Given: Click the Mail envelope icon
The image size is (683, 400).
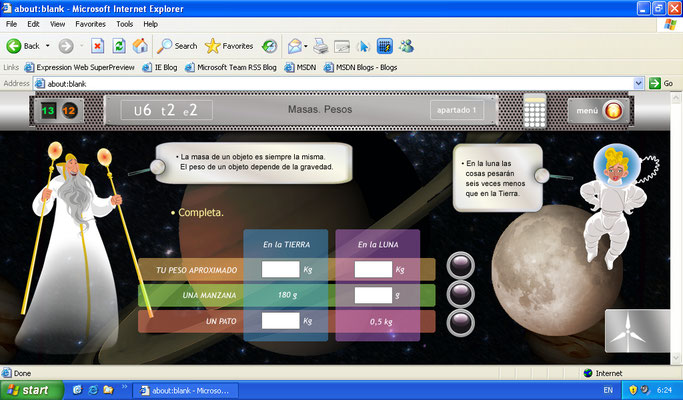Looking at the screenshot, I should coord(295,46).
